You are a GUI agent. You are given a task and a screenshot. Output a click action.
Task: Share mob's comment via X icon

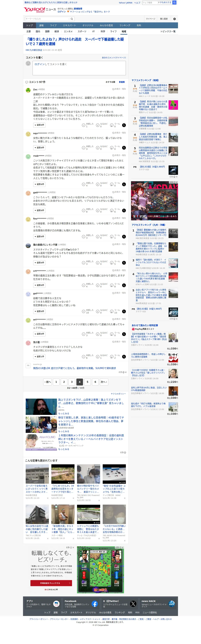point(124,184)
